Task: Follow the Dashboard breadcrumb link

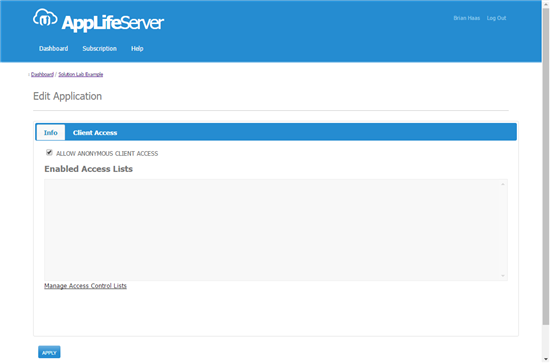Action: tap(42, 74)
